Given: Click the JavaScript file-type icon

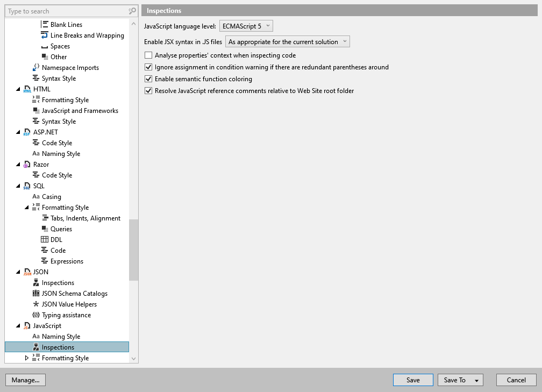Looking at the screenshot, I should coord(27,326).
